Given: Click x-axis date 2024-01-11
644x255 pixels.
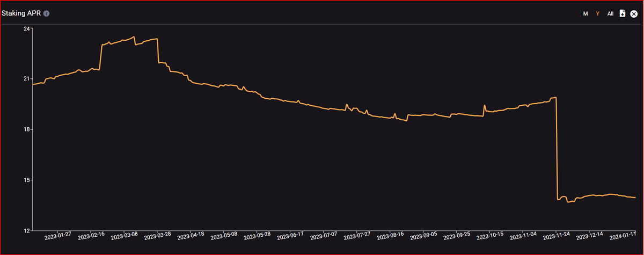Looking at the screenshot, I should click(x=622, y=235).
